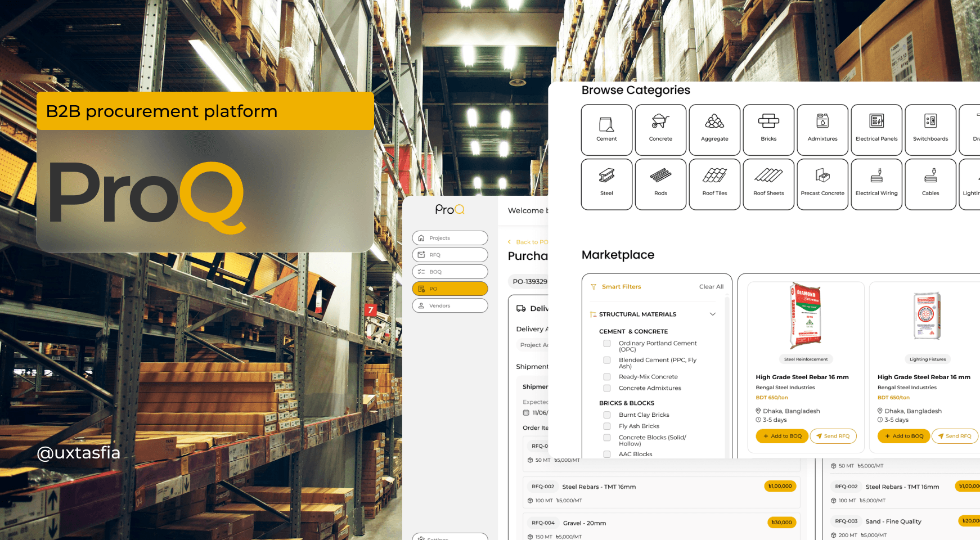Check Ordinary Portland Cement (OPC) filter
The height and width of the screenshot is (540, 980).
point(607,343)
